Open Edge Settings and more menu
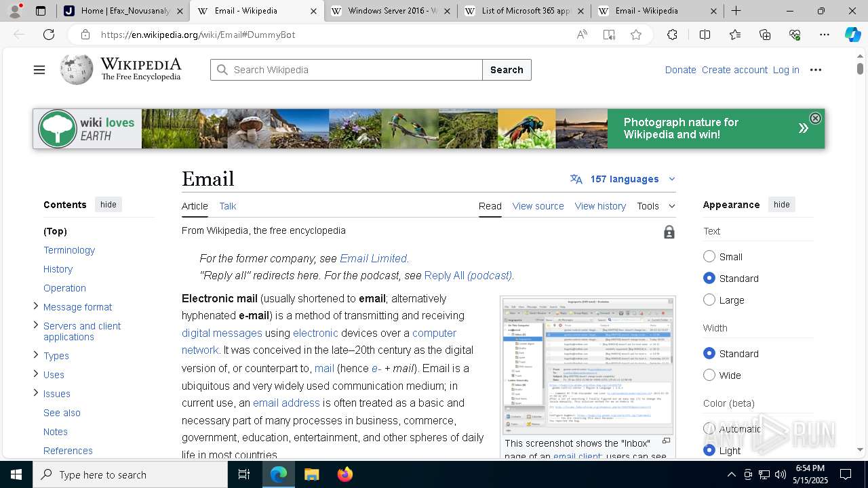 tap(824, 35)
